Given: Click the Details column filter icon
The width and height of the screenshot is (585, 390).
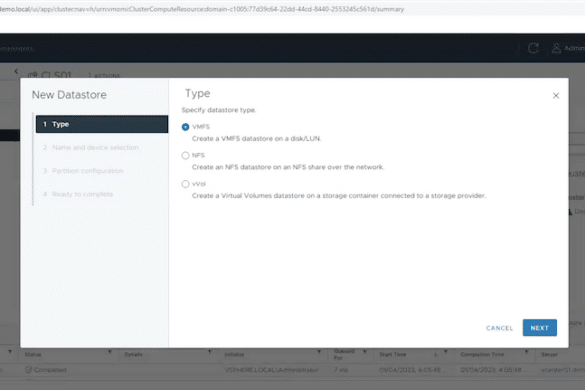Looking at the screenshot, I should pyautogui.click(x=210, y=352).
